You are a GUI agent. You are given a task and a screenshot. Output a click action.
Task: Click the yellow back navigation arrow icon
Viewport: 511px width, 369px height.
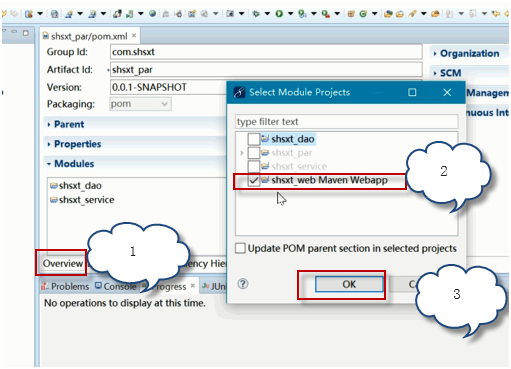(496, 14)
